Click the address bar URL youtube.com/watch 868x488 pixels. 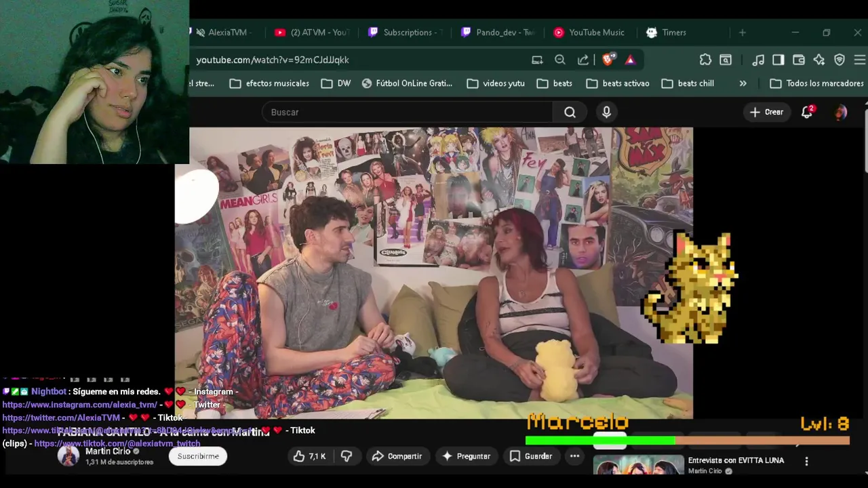click(x=273, y=60)
